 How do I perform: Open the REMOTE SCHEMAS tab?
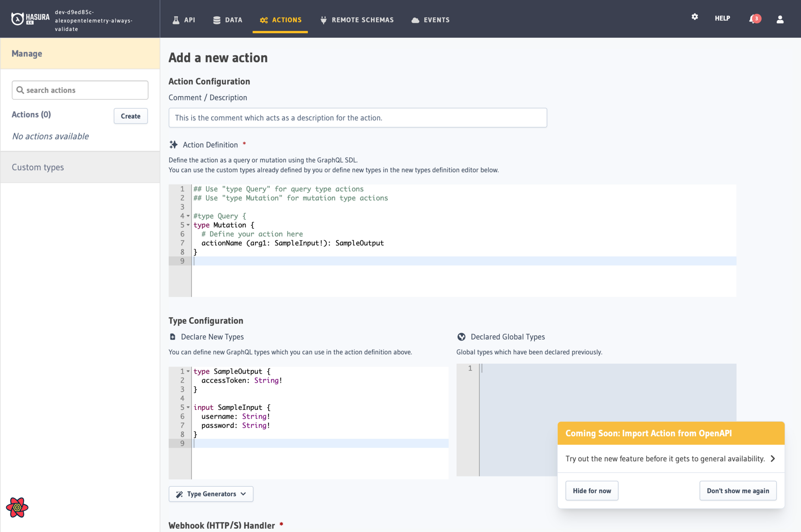pyautogui.click(x=357, y=20)
